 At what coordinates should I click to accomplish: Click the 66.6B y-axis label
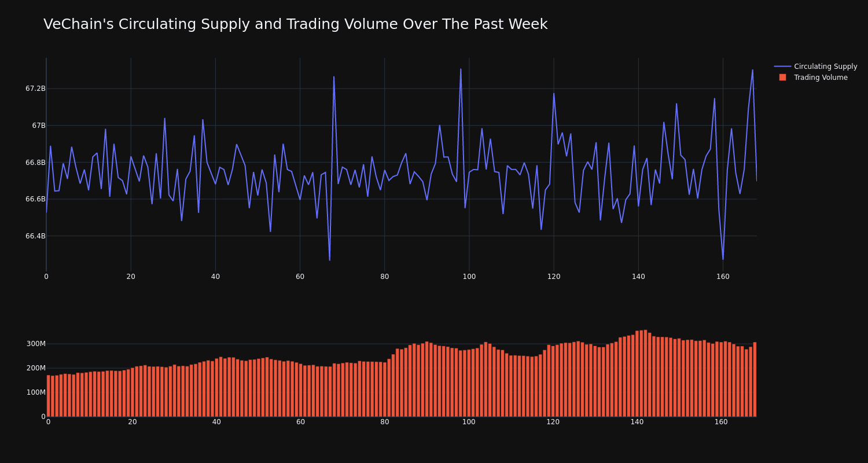coord(35,199)
